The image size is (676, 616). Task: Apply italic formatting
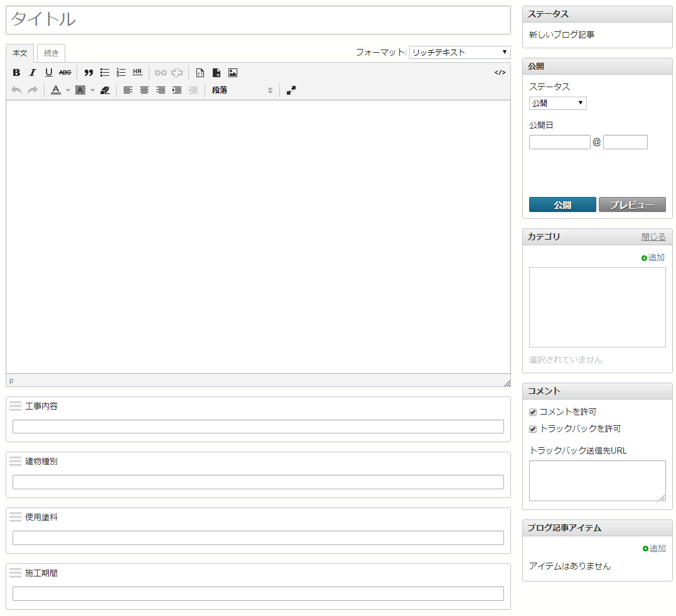click(33, 72)
